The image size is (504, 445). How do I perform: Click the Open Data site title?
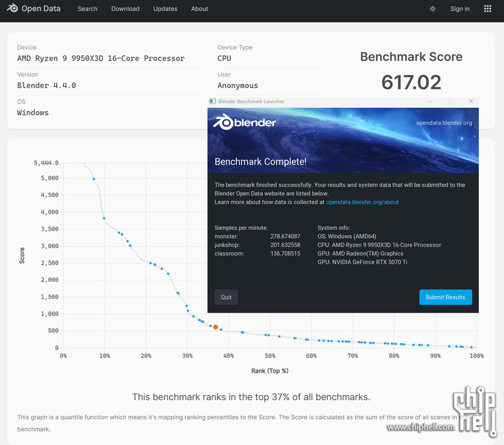point(41,8)
